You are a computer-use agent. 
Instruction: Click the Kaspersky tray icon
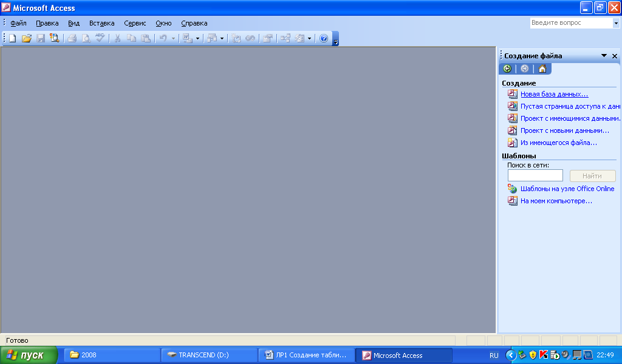coord(544,355)
